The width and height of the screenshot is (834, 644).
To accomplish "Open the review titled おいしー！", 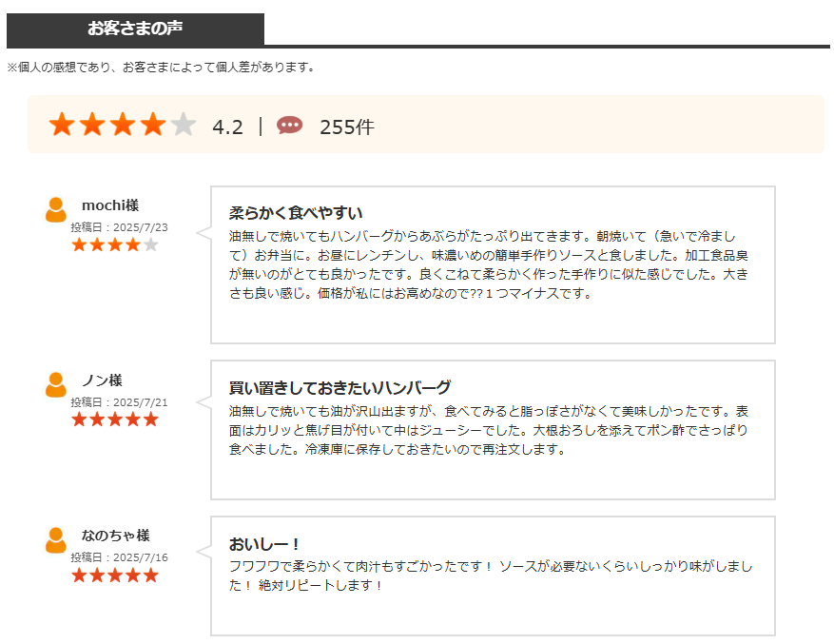I will point(264,544).
